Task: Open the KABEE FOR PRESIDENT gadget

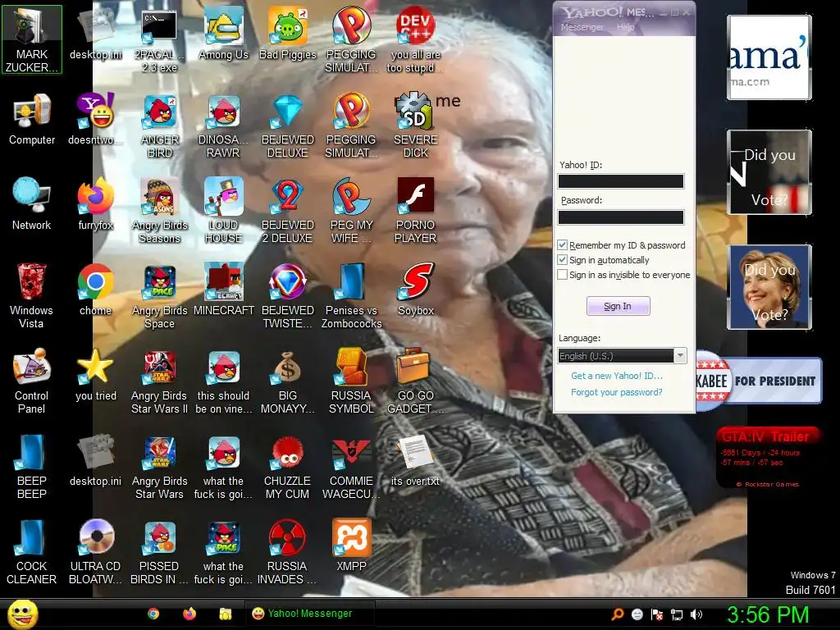Action: click(x=759, y=381)
